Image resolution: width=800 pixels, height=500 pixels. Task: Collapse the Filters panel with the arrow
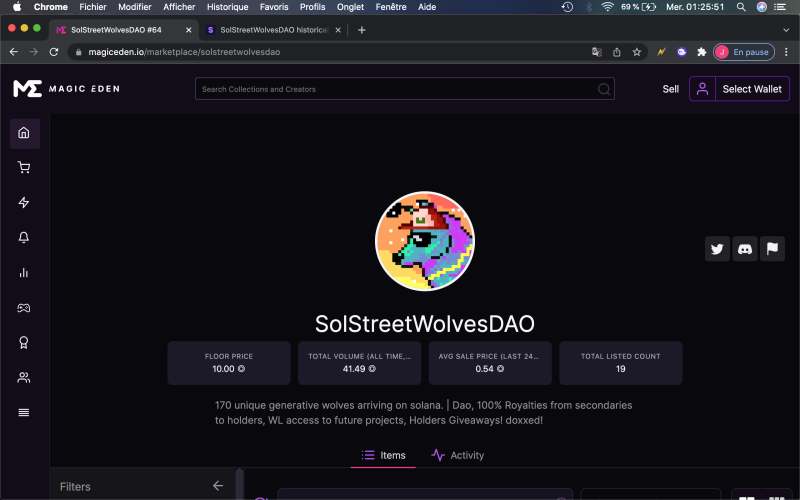218,486
